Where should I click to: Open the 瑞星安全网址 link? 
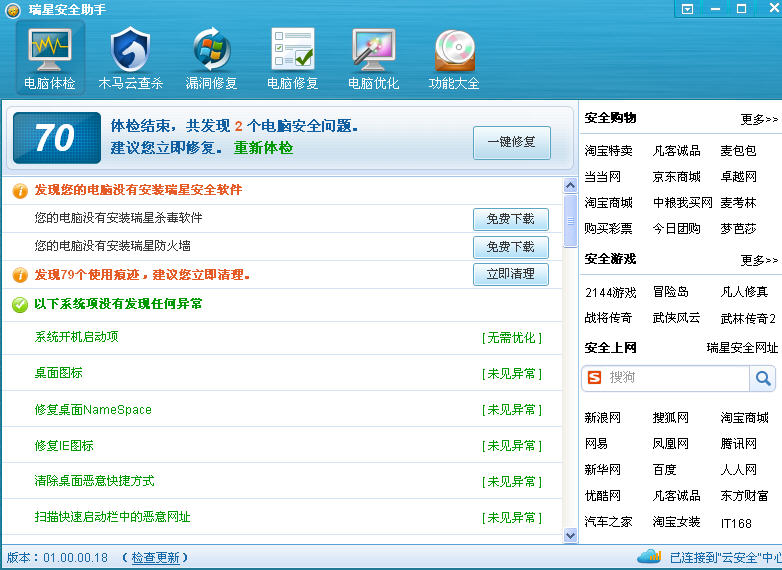coord(742,348)
